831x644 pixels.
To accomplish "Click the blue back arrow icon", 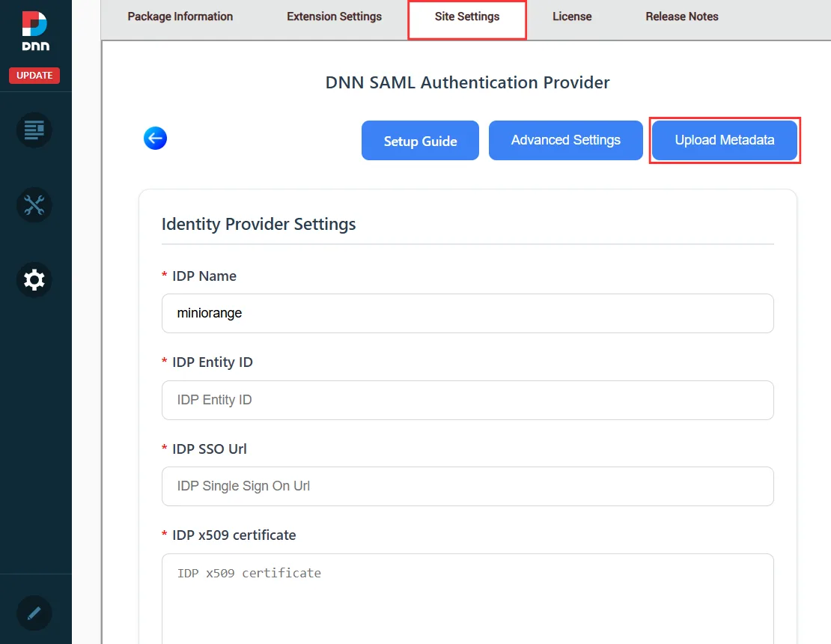I will tap(155, 139).
